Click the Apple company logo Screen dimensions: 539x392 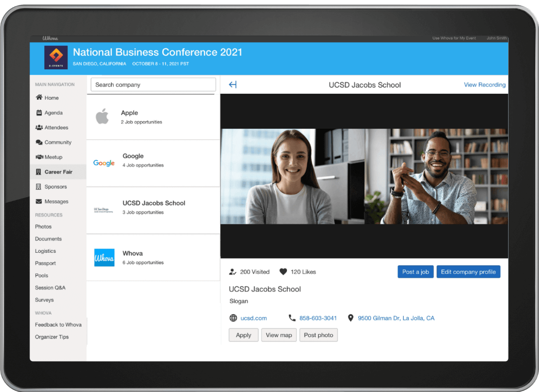tap(102, 116)
